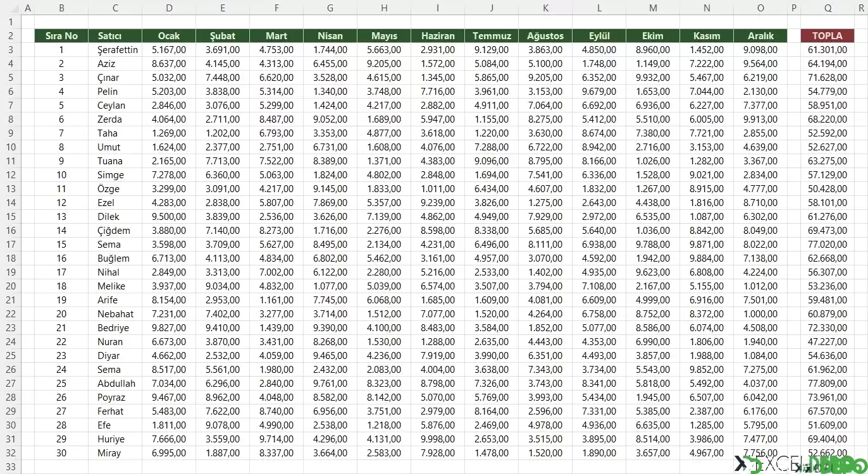Select Aralık value 1.000,00 for Nebahat
The image size is (868, 474).
point(760,314)
